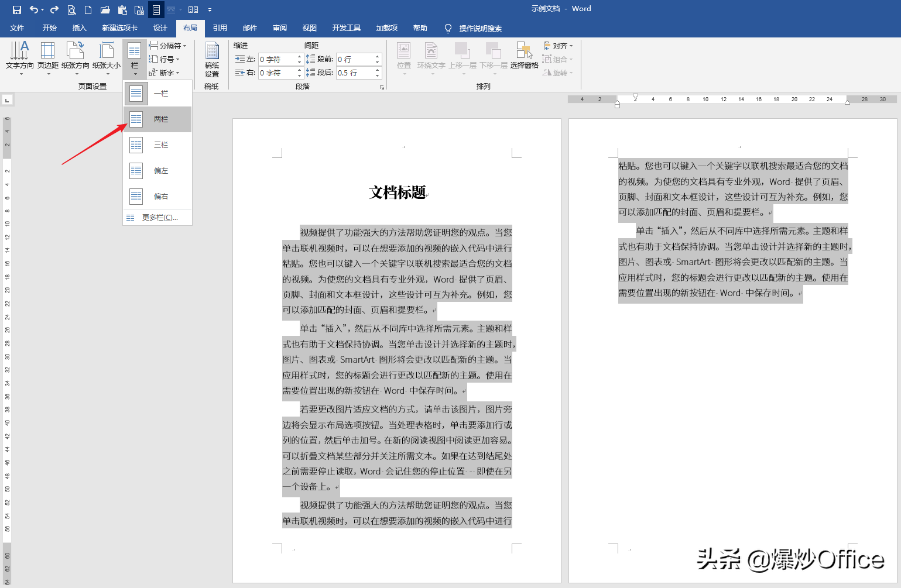This screenshot has height=588, width=901.
Task: Switch to the 新建选项卡 custom tab
Action: 120,28
